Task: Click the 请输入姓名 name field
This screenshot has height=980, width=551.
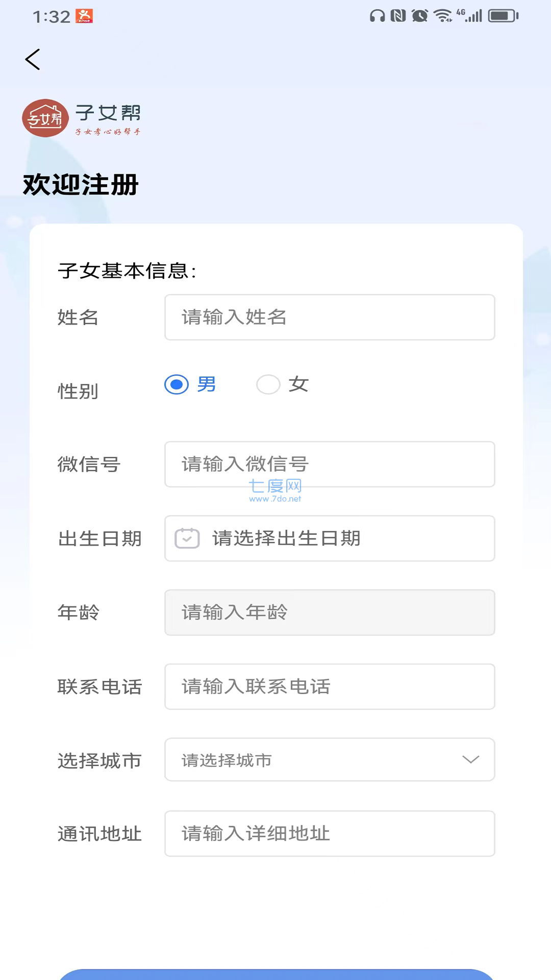Action: 330,317
